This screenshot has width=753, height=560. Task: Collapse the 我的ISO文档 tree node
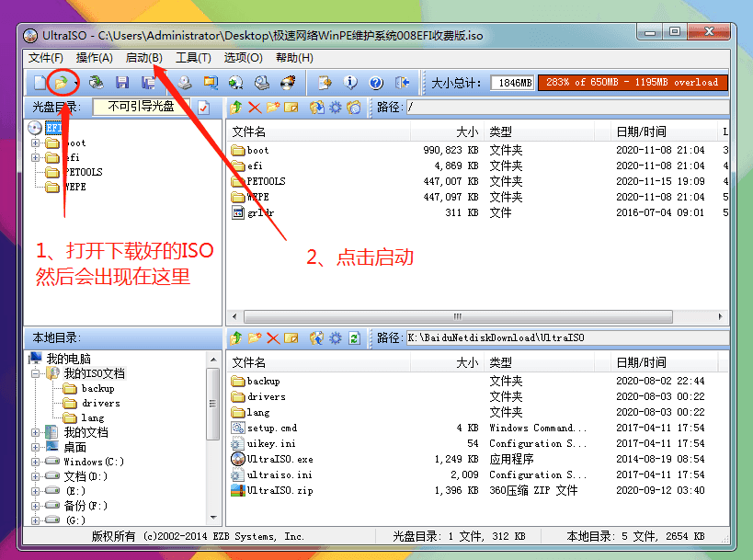pos(33,373)
